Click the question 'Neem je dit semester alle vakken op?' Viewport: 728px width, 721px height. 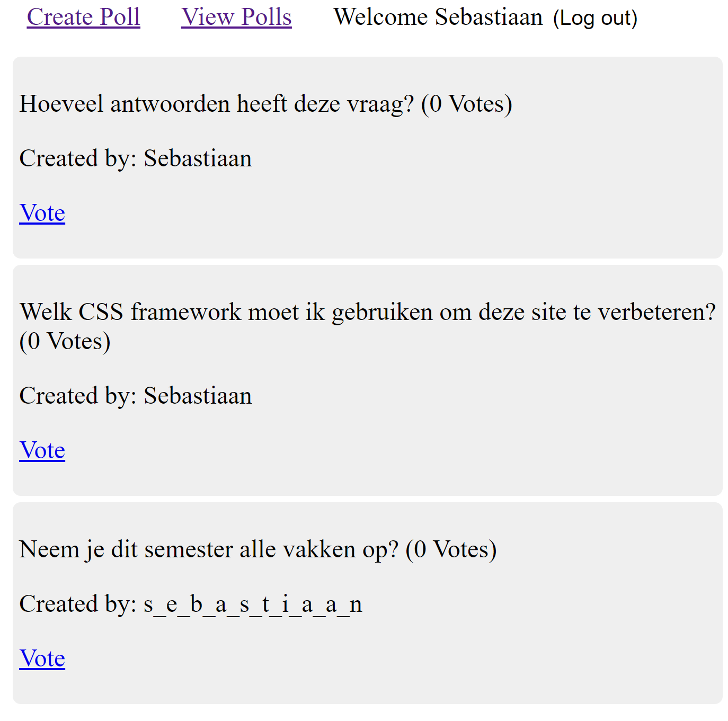(x=208, y=549)
